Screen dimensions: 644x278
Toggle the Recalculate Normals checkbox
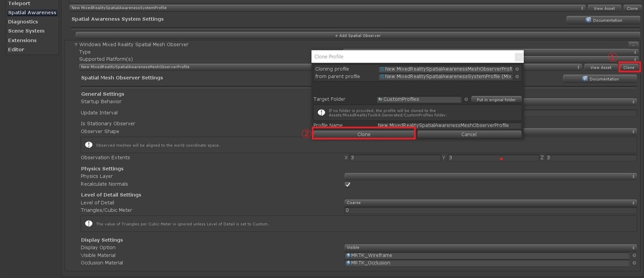(x=348, y=185)
